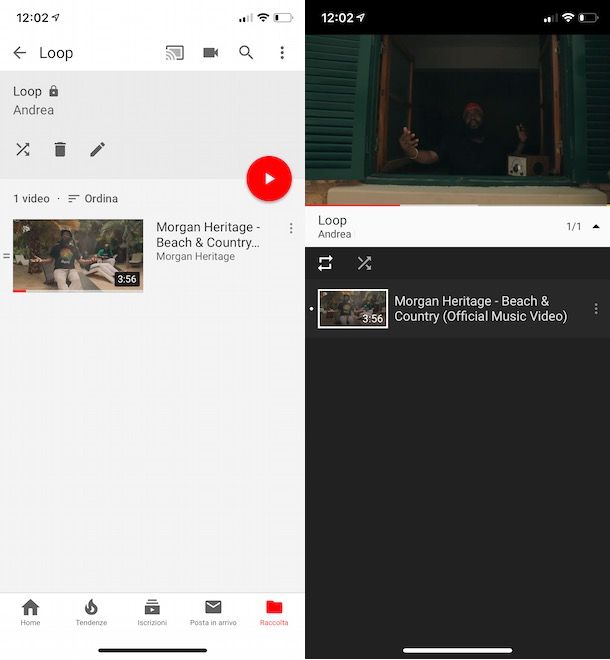Collapse the playlist panel with the arrow
The image size is (610, 660).
596,226
